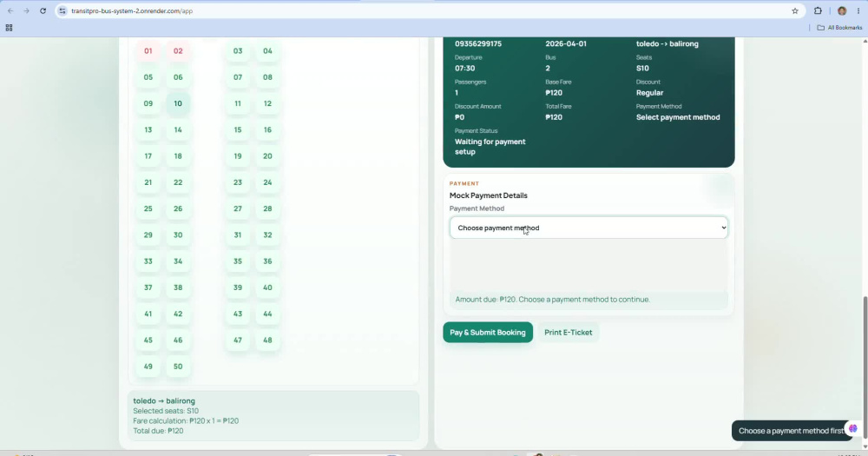Open the extensions puzzle icon
Image resolution: width=868 pixels, height=456 pixels.
tap(818, 10)
